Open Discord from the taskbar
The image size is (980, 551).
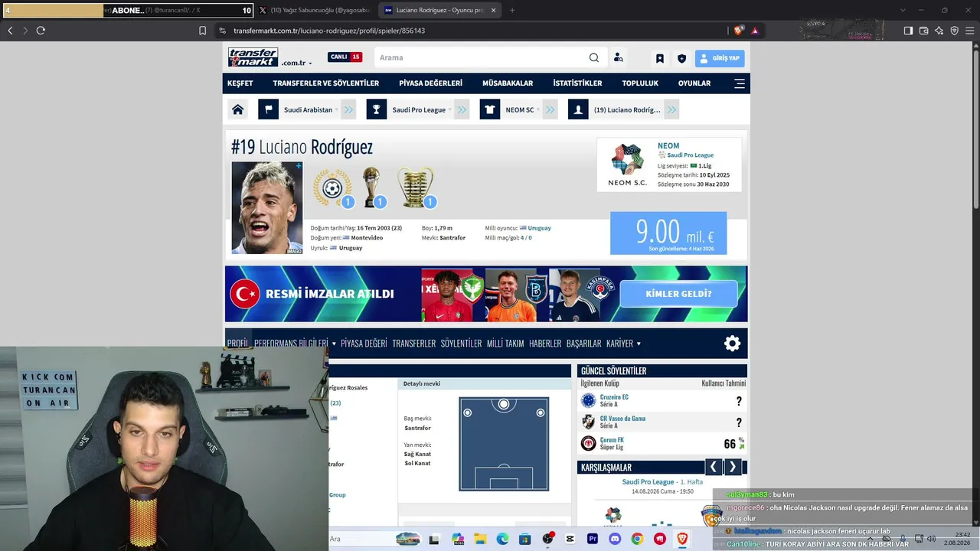pyautogui.click(x=615, y=539)
